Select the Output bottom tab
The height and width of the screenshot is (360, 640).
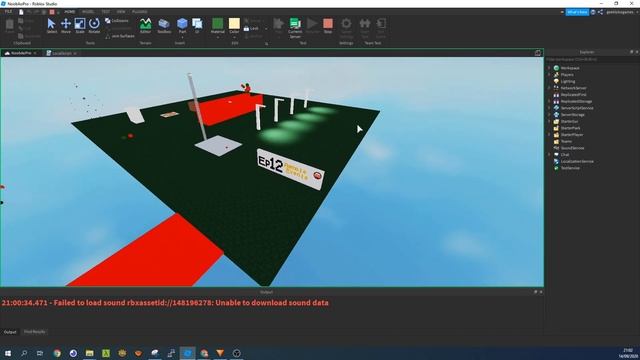pos(10,332)
